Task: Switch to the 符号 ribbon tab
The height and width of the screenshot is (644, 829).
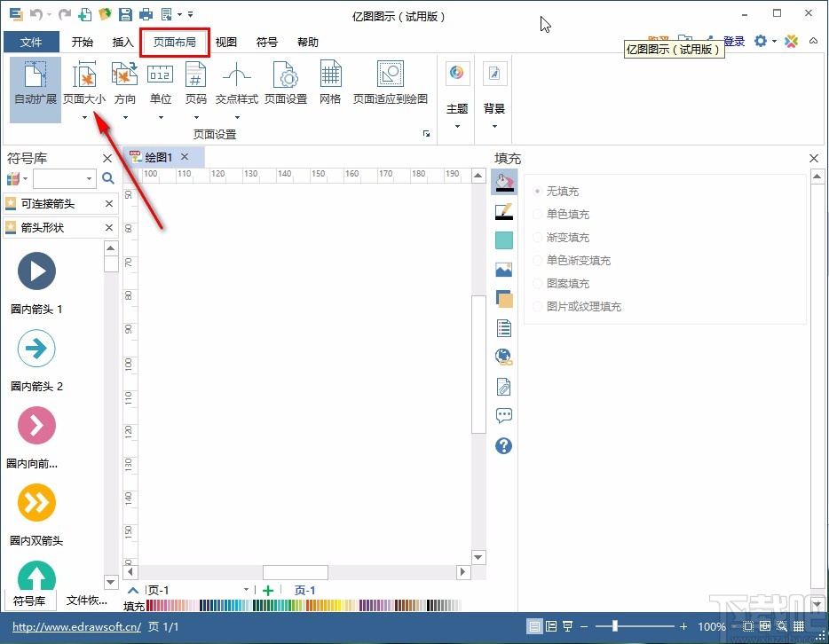Action: (266, 42)
